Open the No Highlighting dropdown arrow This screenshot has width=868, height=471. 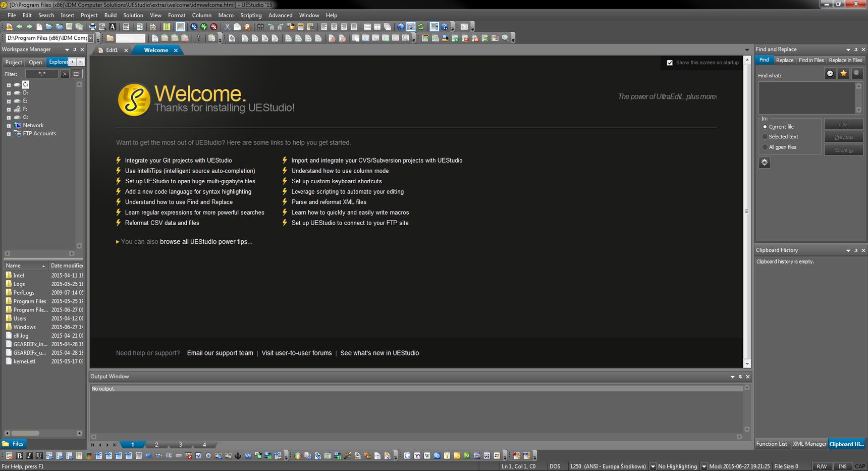pyautogui.click(x=703, y=466)
